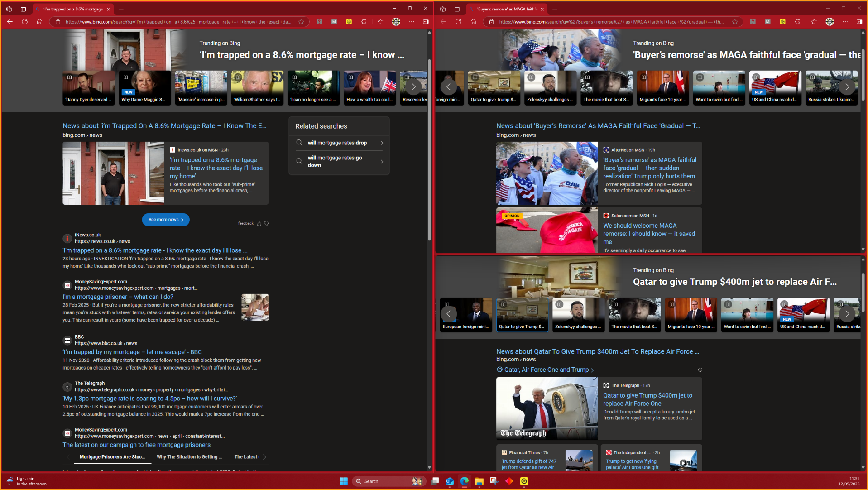
Task: Show next trending stories in left window carousel
Action: click(413, 87)
